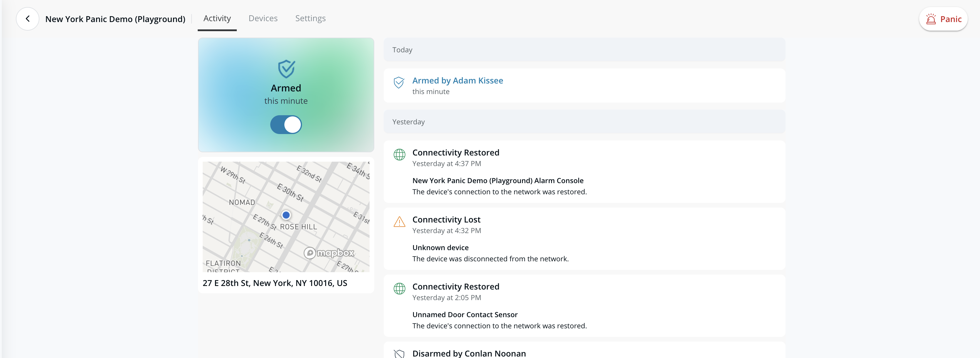980x358 pixels.
Task: Click globe icon for 2:05 PM Connectivity Restored
Action: pyautogui.click(x=399, y=288)
